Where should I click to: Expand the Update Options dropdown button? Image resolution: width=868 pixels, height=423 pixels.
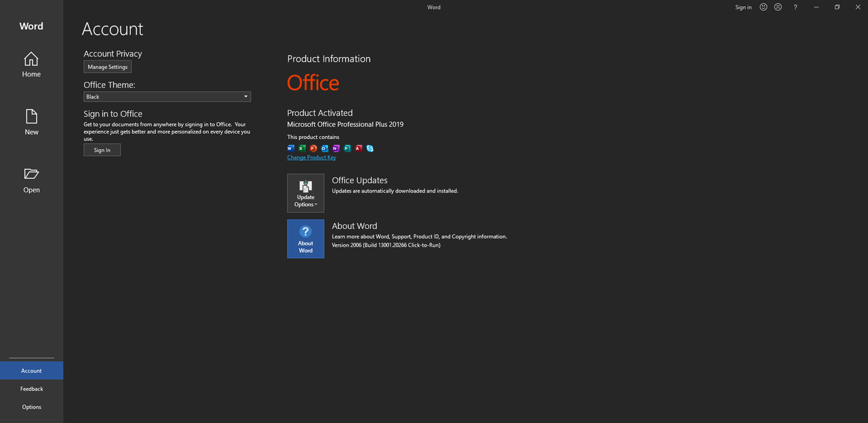click(x=306, y=193)
